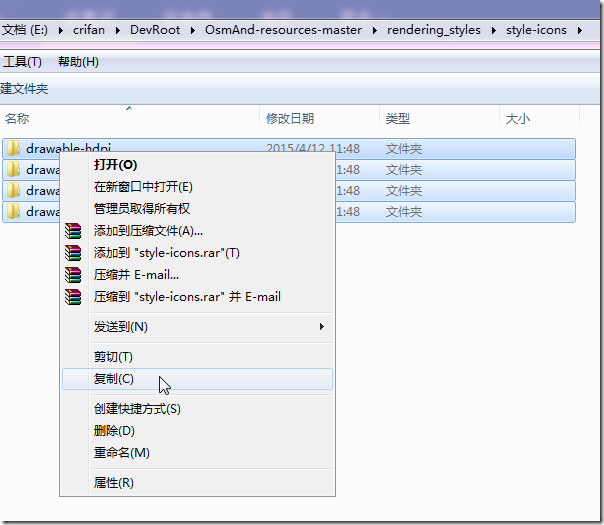Expand the arrow after crifan
The image size is (604, 525).
point(117,30)
